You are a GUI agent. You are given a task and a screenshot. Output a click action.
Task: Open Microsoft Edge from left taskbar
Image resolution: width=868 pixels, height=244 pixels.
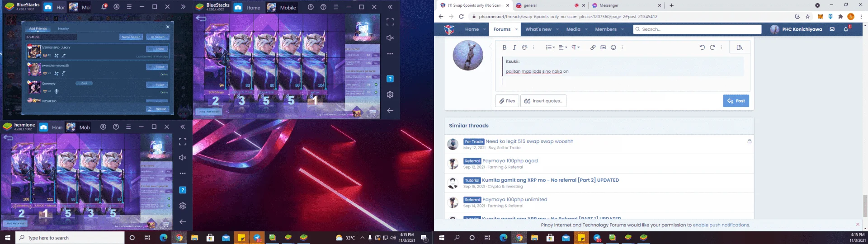click(x=163, y=238)
